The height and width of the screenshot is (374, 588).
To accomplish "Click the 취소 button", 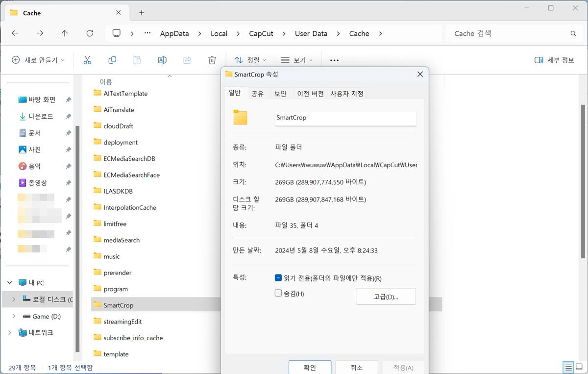I will (357, 367).
